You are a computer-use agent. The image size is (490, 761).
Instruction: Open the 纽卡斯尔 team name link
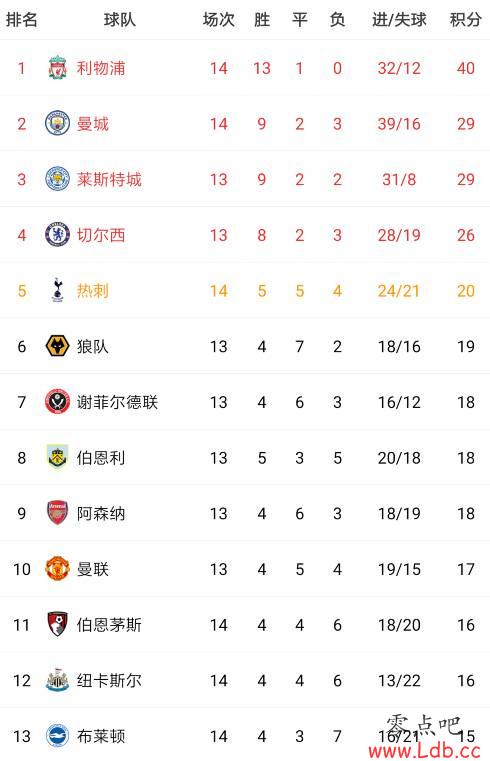109,680
